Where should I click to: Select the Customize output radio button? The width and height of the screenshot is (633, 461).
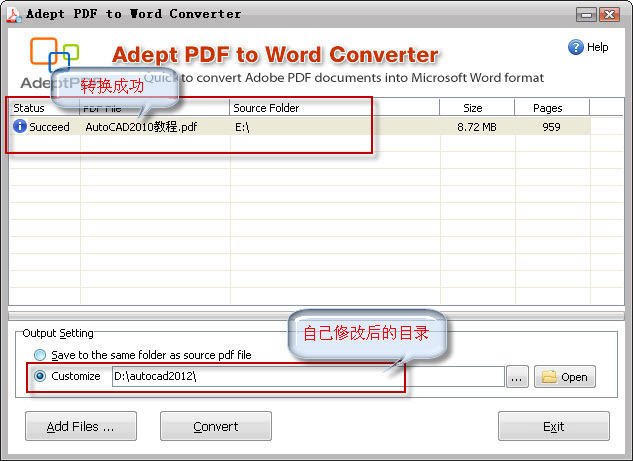tap(40, 376)
